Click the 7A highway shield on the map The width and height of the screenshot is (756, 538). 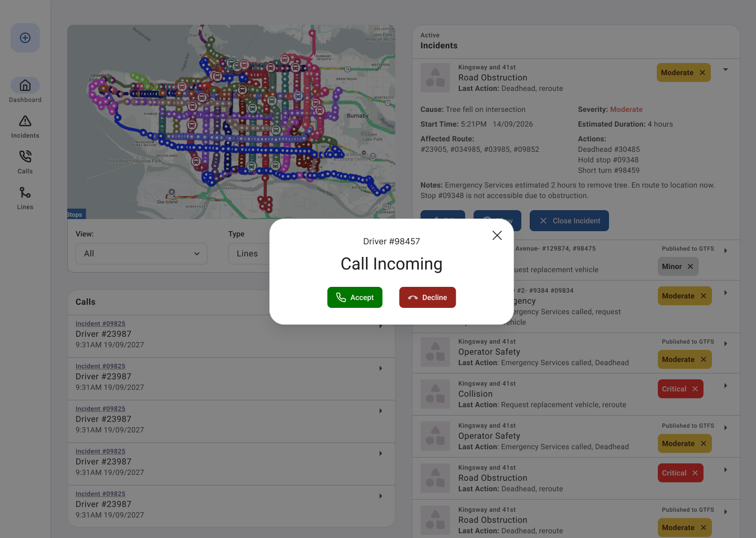click(346, 69)
